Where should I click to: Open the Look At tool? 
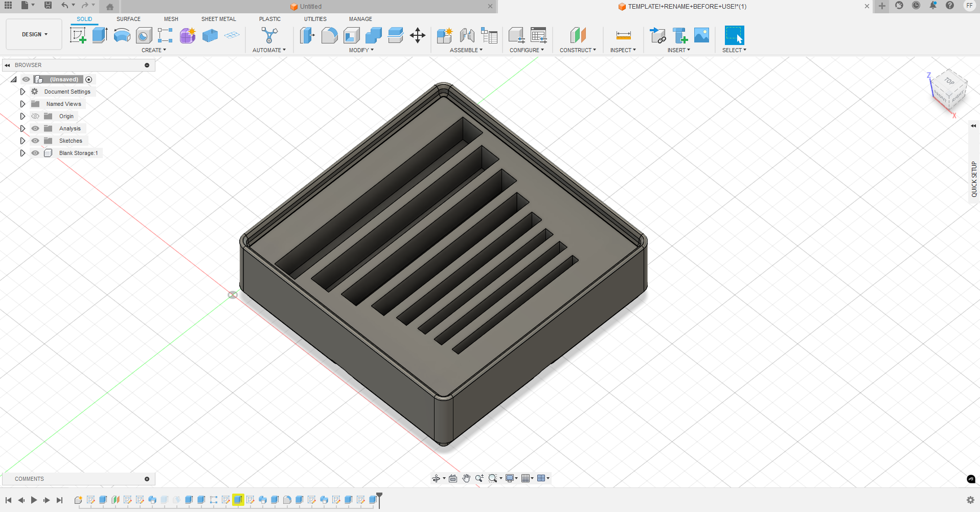[x=453, y=478]
